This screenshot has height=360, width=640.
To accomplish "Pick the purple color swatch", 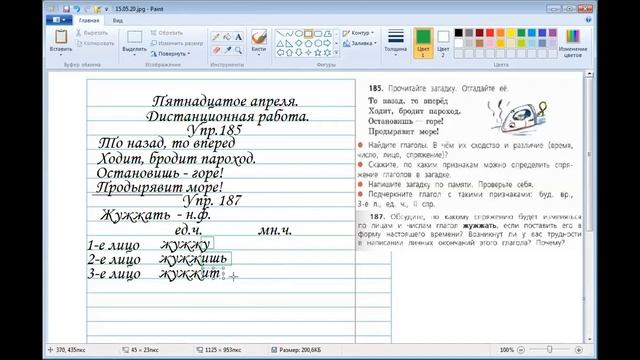I will pos(553,33).
